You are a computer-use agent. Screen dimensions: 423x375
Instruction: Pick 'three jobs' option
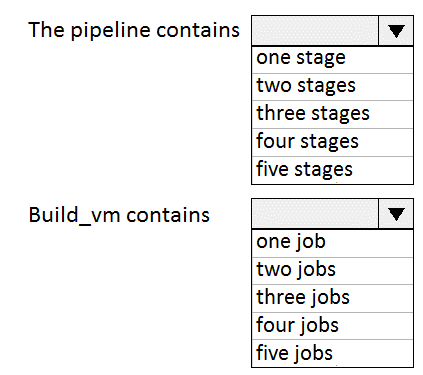(x=332, y=298)
